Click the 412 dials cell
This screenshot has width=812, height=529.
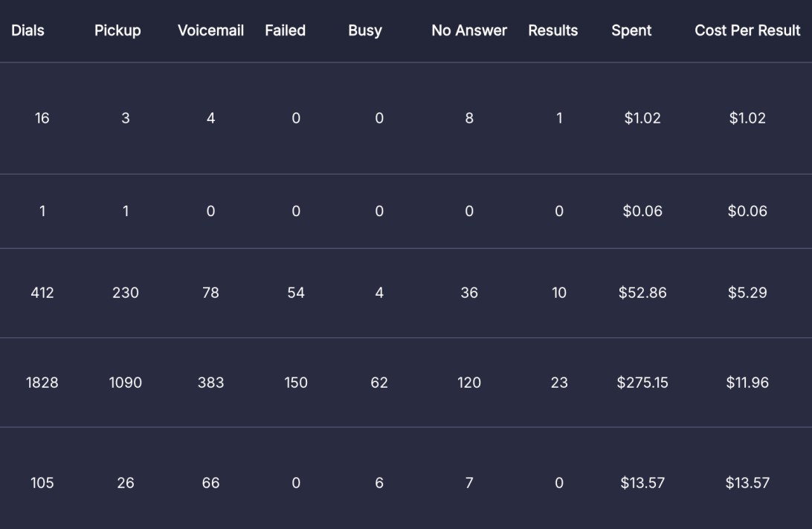pos(42,293)
